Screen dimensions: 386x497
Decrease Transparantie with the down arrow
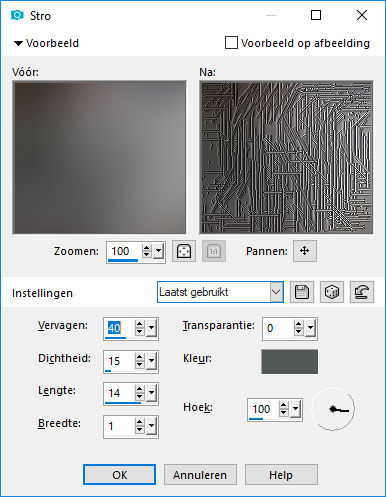pyautogui.click(x=299, y=332)
